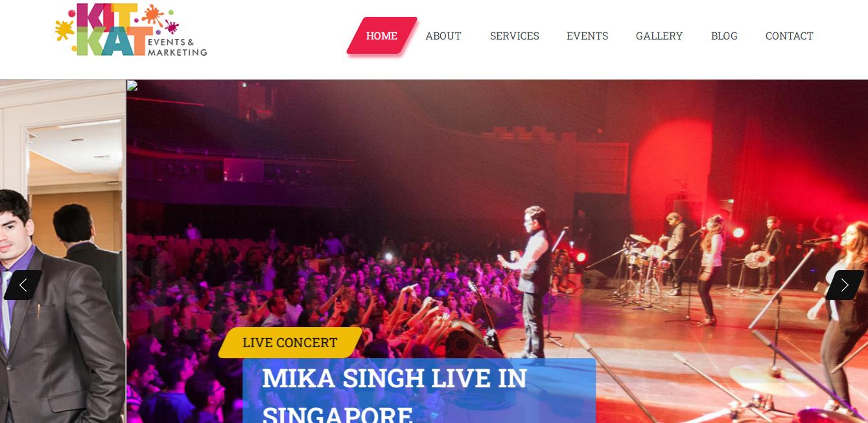Click the broken image icon on slide
This screenshot has width=868, height=423.
(132, 86)
